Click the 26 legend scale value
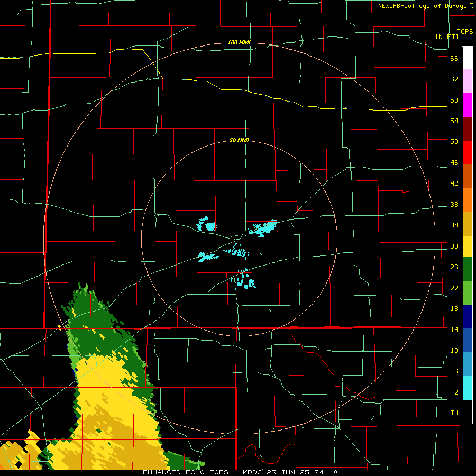Viewport: 476px width, 476px height. point(454,267)
